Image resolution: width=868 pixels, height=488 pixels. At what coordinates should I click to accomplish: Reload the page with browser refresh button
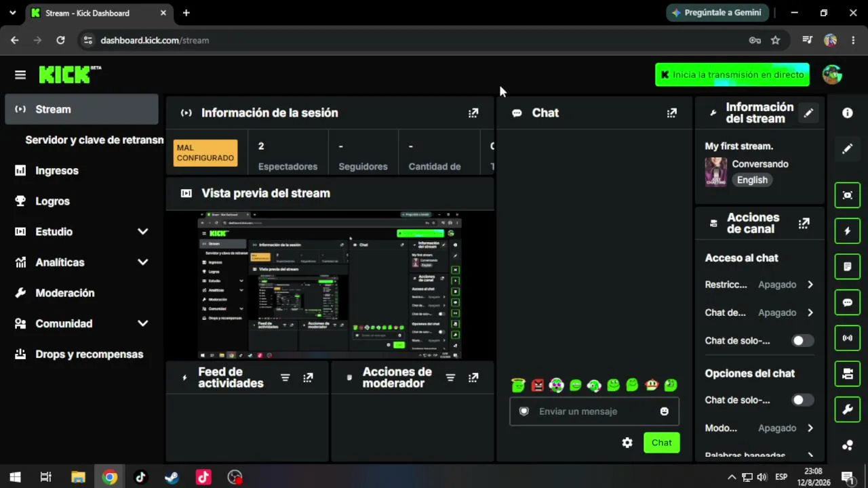click(x=60, y=41)
